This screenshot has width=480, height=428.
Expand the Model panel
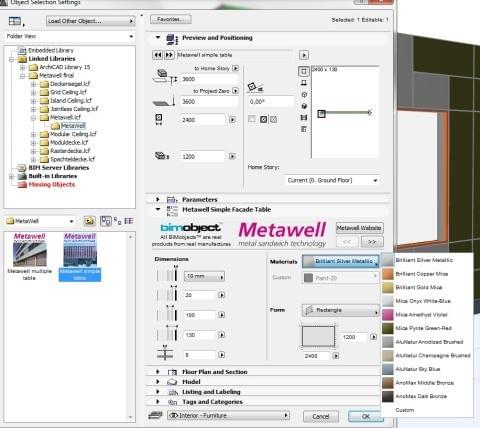(x=158, y=382)
